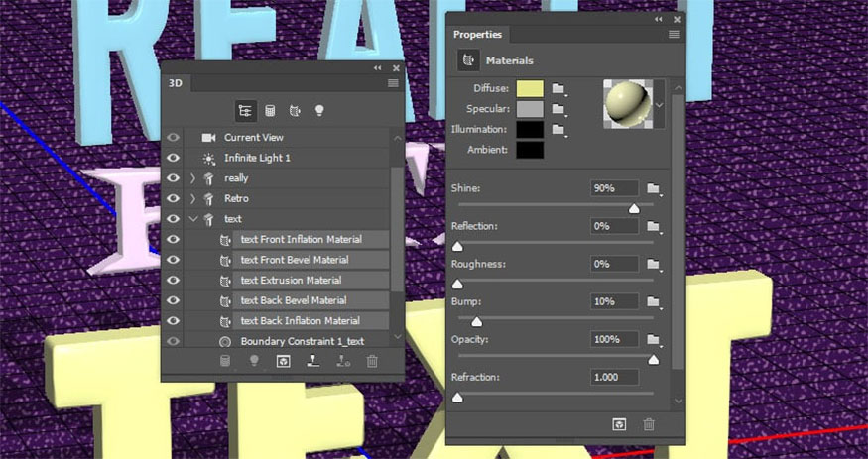Click Bump texture folder icon

pyautogui.click(x=654, y=302)
